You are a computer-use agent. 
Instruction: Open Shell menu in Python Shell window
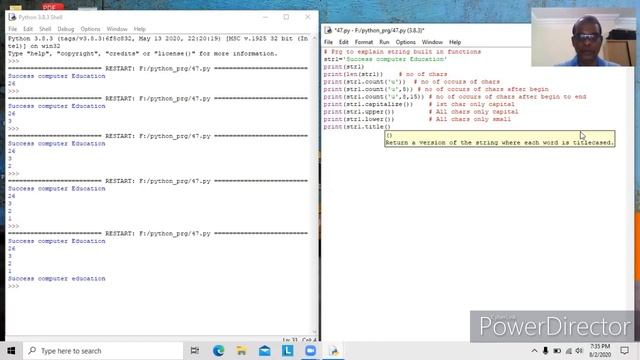click(x=45, y=29)
